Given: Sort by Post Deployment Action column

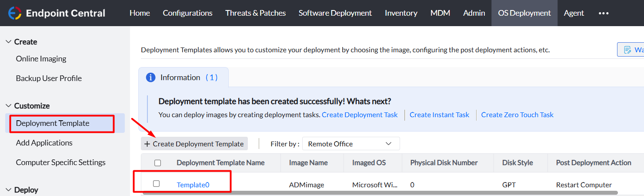Looking at the screenshot, I should click(x=594, y=163).
